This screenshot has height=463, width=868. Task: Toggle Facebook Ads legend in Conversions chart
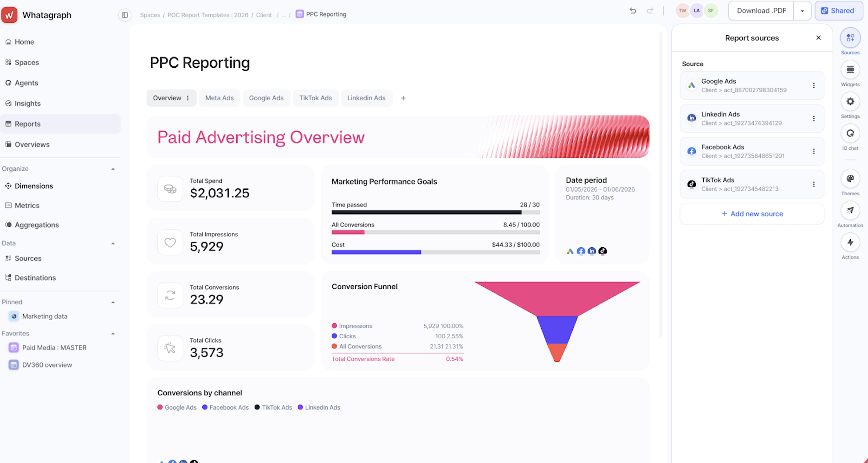coord(225,407)
